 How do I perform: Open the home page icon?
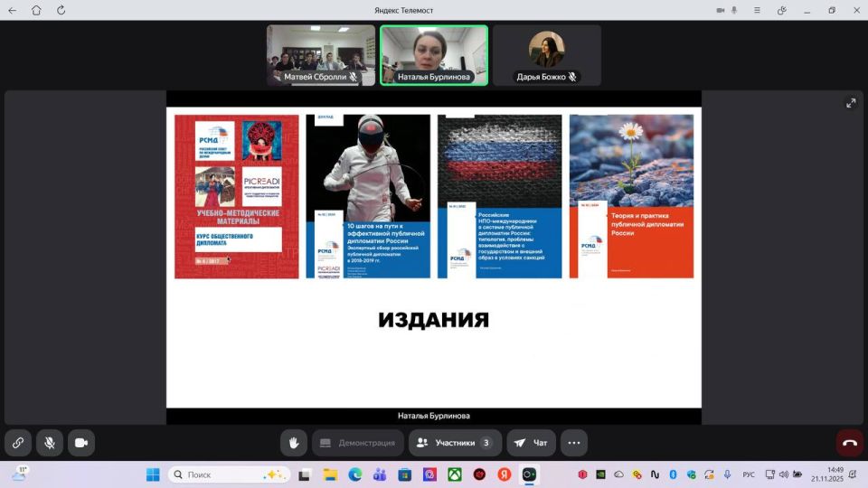click(x=36, y=10)
